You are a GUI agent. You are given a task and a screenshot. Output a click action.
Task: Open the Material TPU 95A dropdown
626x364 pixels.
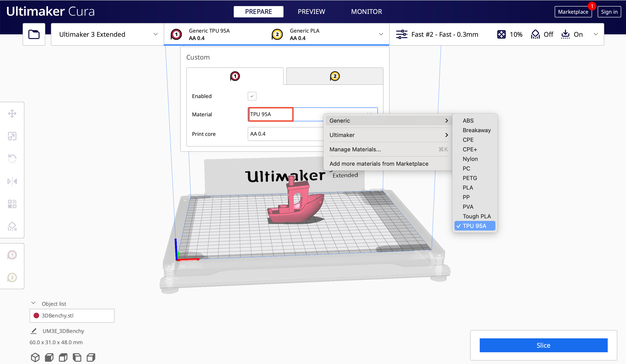(x=313, y=114)
